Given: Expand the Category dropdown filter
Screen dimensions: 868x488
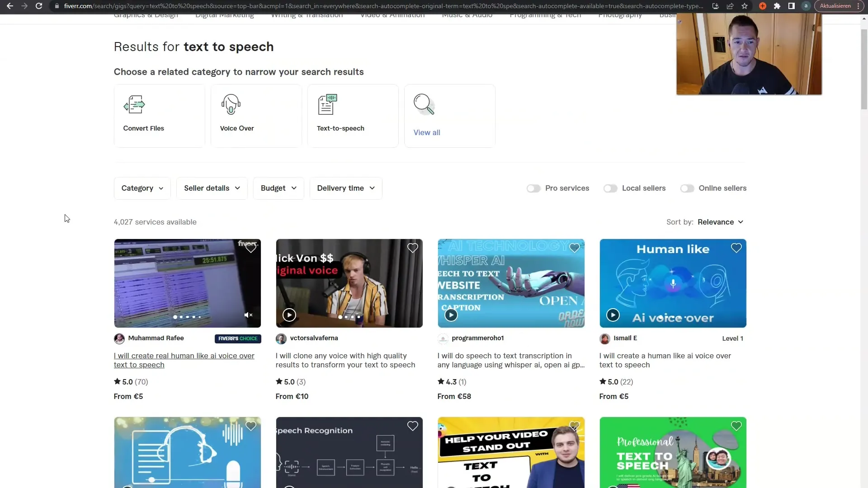Looking at the screenshot, I should (142, 188).
